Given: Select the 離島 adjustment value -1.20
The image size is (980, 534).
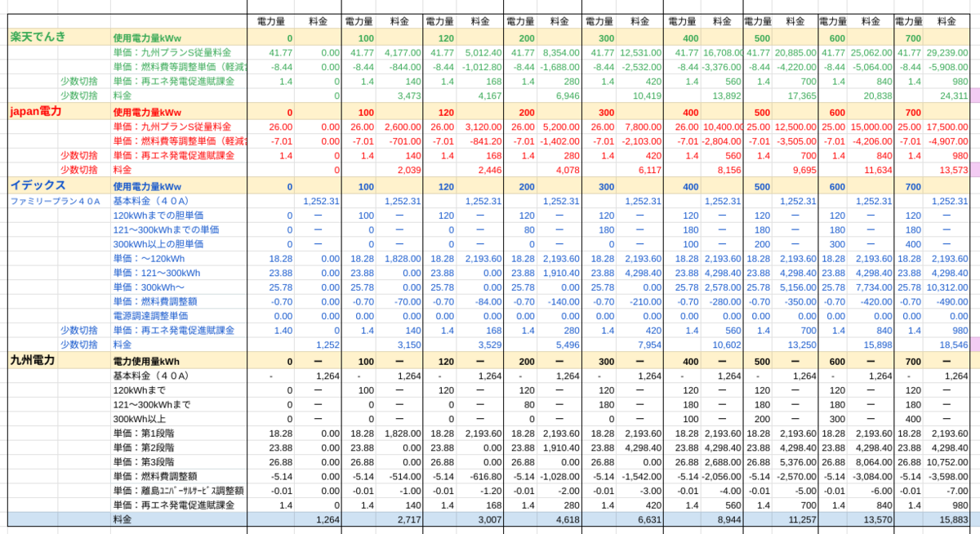Looking at the screenshot, I should (491, 491).
